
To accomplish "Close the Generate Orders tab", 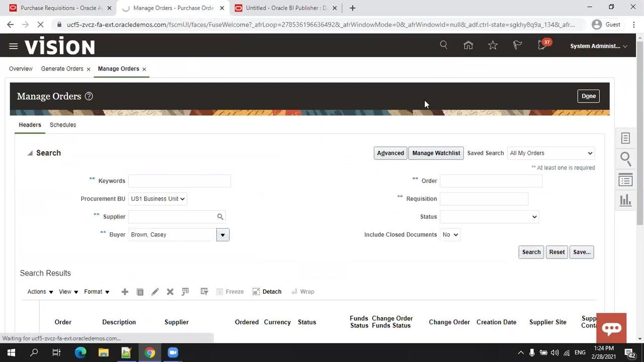I will tap(89, 69).
